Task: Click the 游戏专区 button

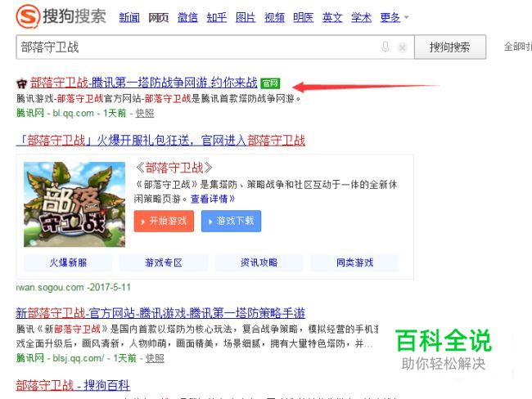Action: click(164, 262)
